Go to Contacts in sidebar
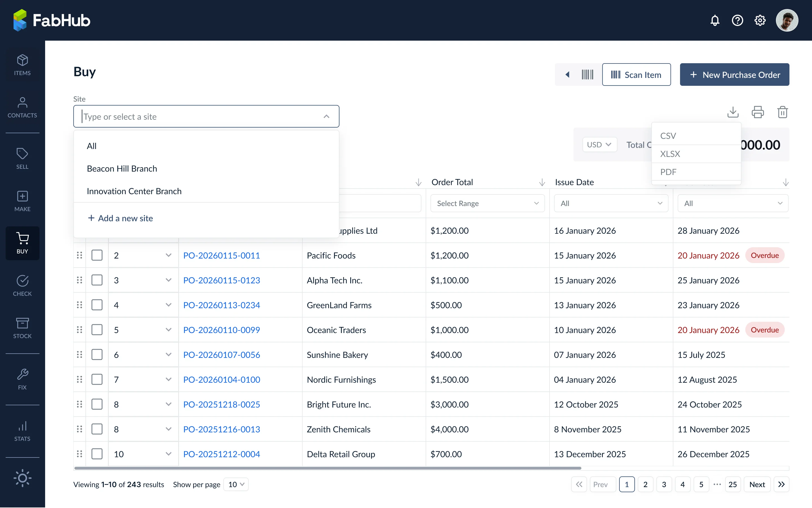The height and width of the screenshot is (508, 812). [x=22, y=108]
